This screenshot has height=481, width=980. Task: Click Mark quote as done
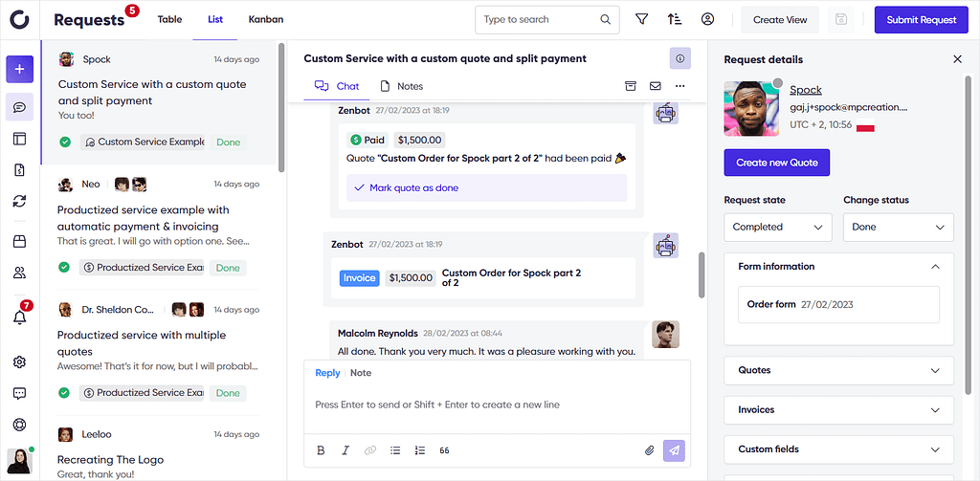point(487,187)
